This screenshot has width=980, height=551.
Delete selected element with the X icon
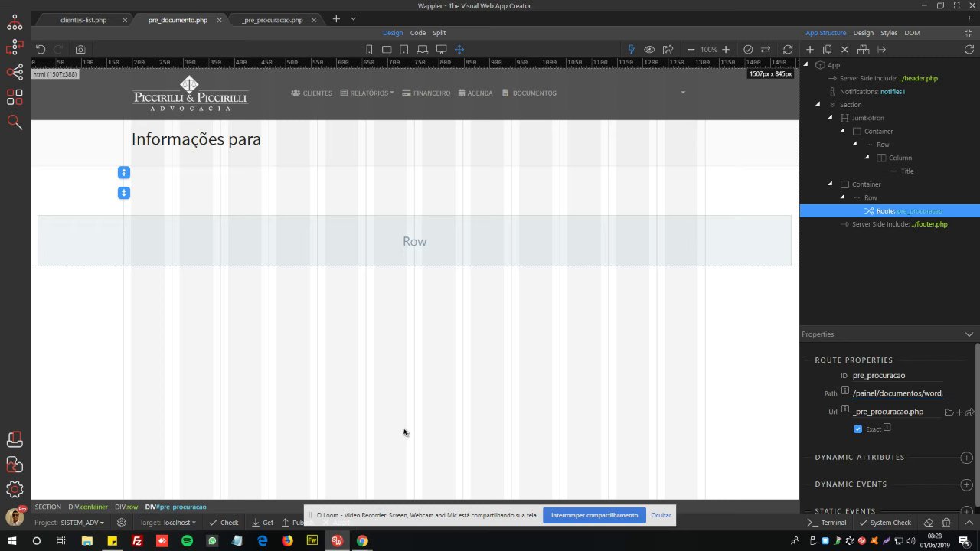click(844, 50)
